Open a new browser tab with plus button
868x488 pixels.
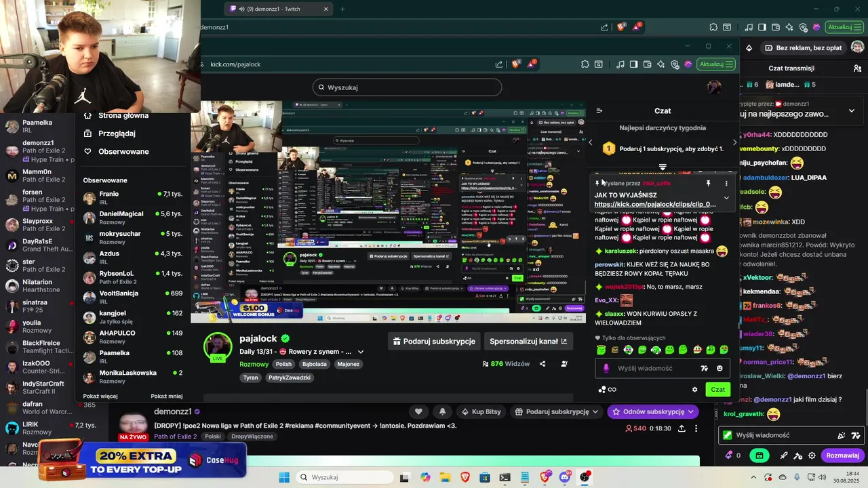(342, 9)
